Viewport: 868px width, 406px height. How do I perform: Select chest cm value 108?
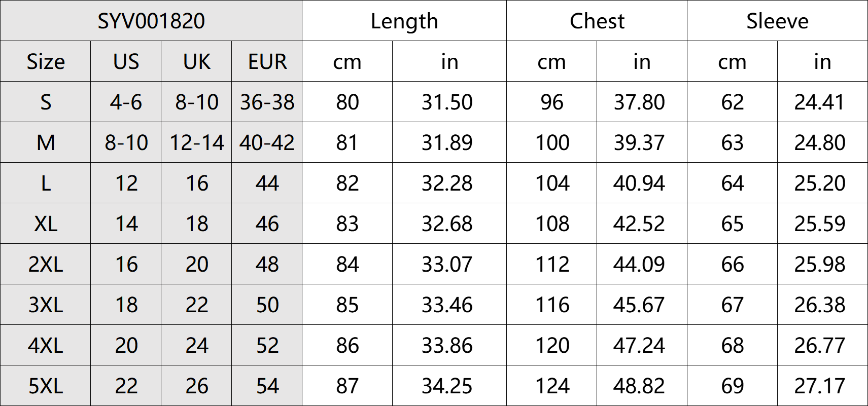click(552, 224)
